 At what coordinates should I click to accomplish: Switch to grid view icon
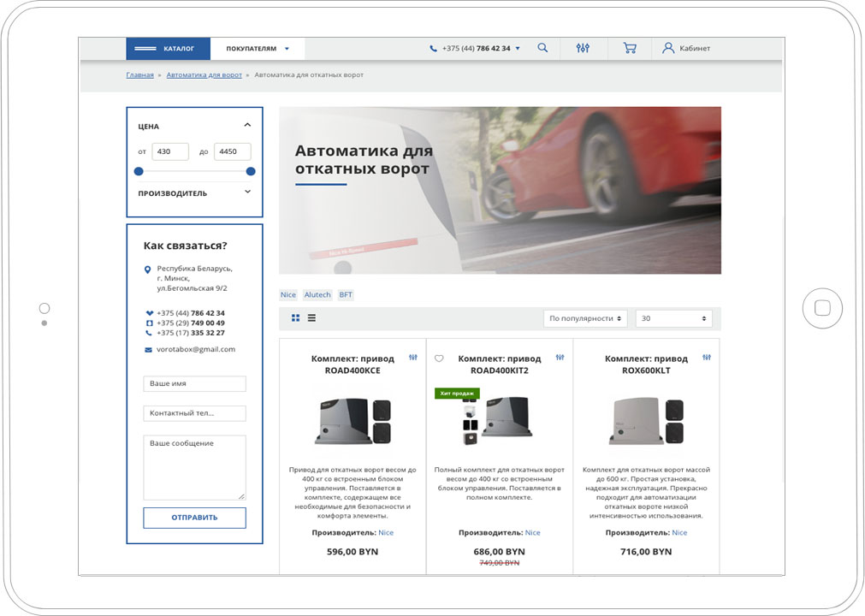(296, 318)
